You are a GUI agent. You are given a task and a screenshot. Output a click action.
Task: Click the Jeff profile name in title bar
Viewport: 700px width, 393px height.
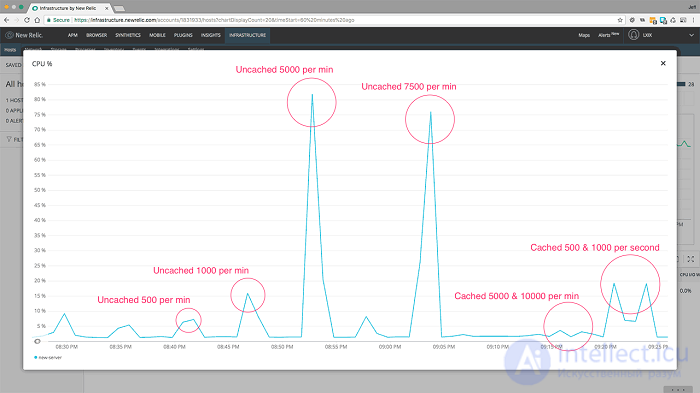[692, 7]
